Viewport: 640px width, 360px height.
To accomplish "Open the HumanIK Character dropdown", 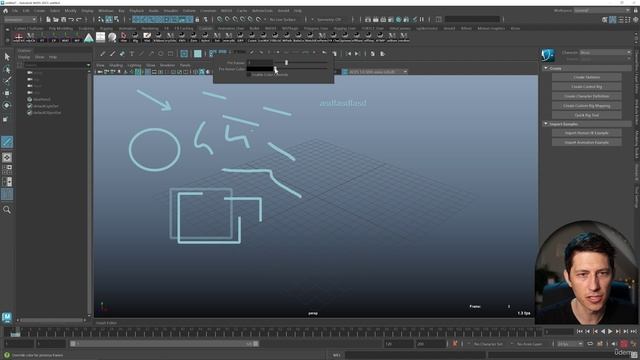I will [605, 52].
